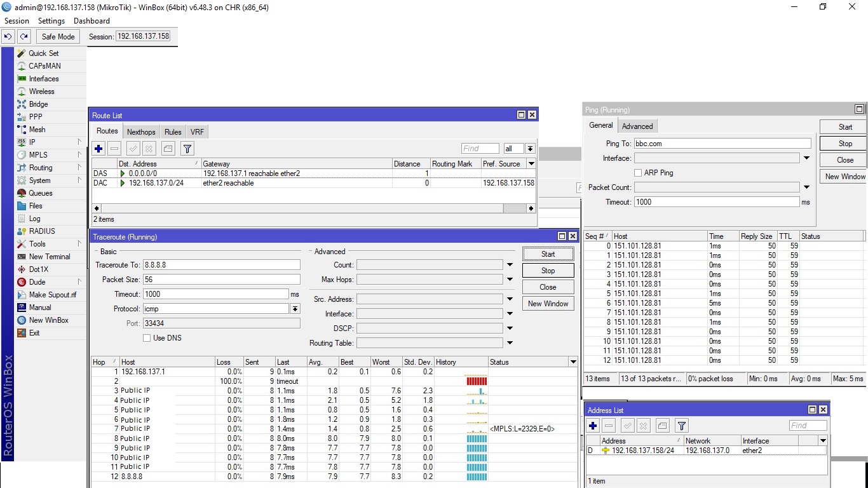
Task: Click the filter funnel in Address List
Action: (681, 426)
